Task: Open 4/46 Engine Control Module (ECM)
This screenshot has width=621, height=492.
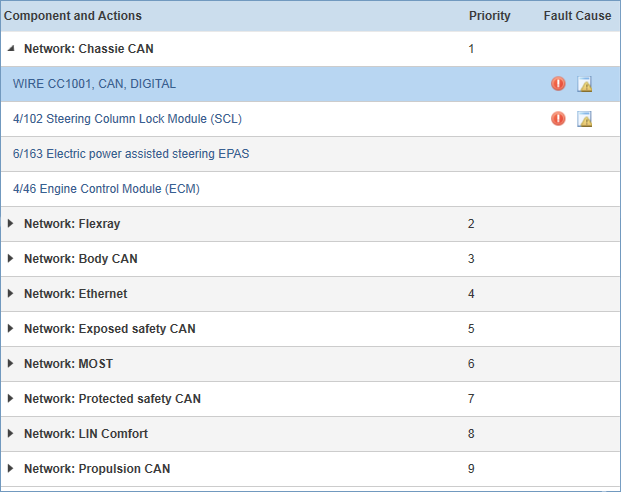Action: click(106, 189)
